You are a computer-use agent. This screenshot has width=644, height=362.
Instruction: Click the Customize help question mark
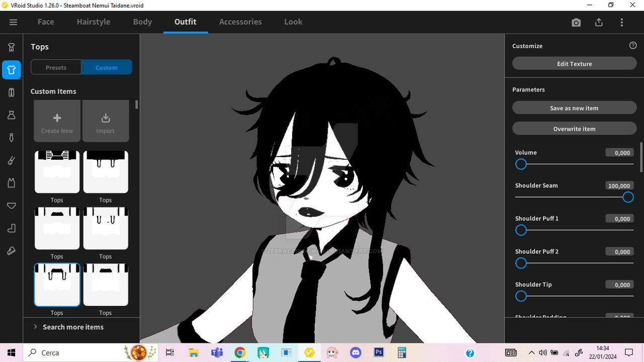coord(633,45)
